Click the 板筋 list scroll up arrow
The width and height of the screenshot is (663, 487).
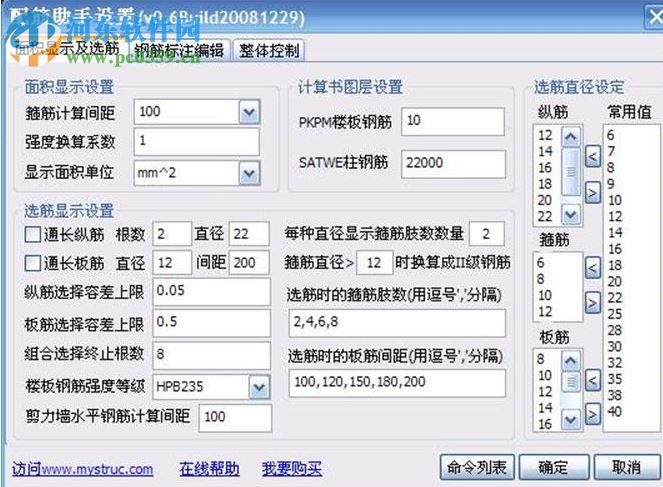571,361
